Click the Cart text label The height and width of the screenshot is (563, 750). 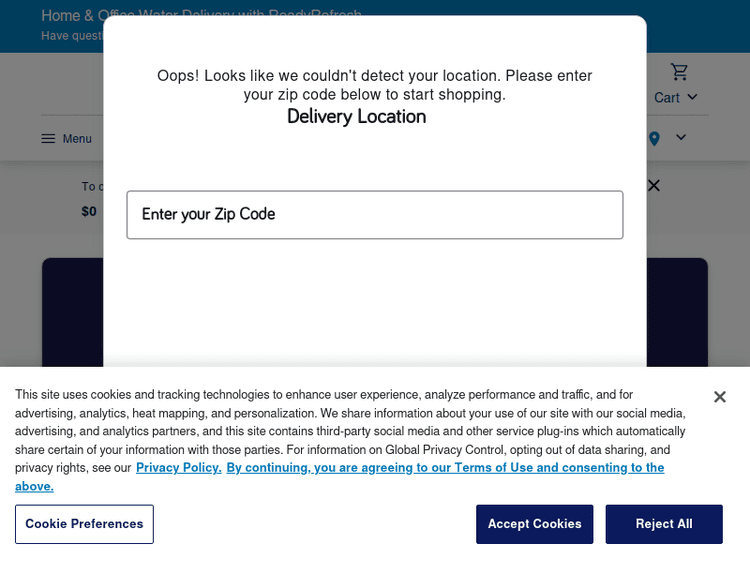[x=667, y=97]
